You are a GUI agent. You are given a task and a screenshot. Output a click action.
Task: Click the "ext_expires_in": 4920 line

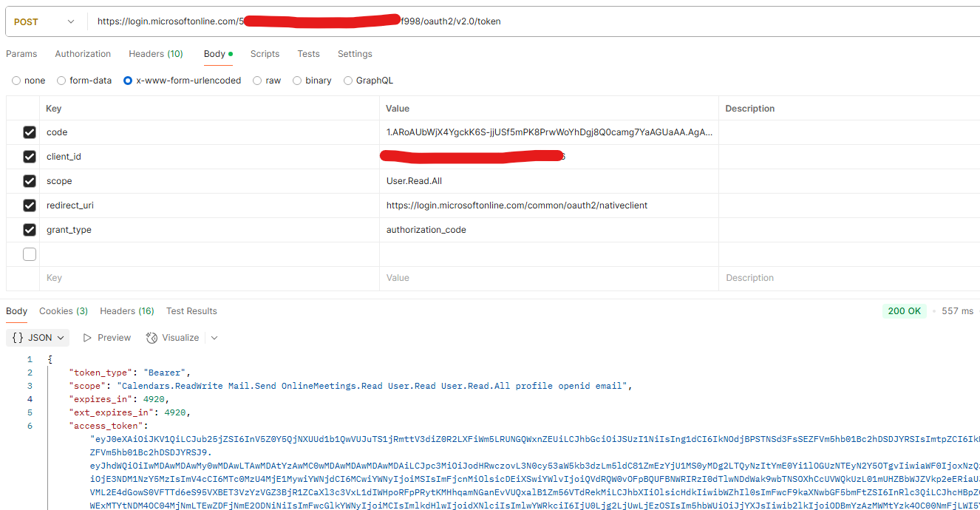129,412
